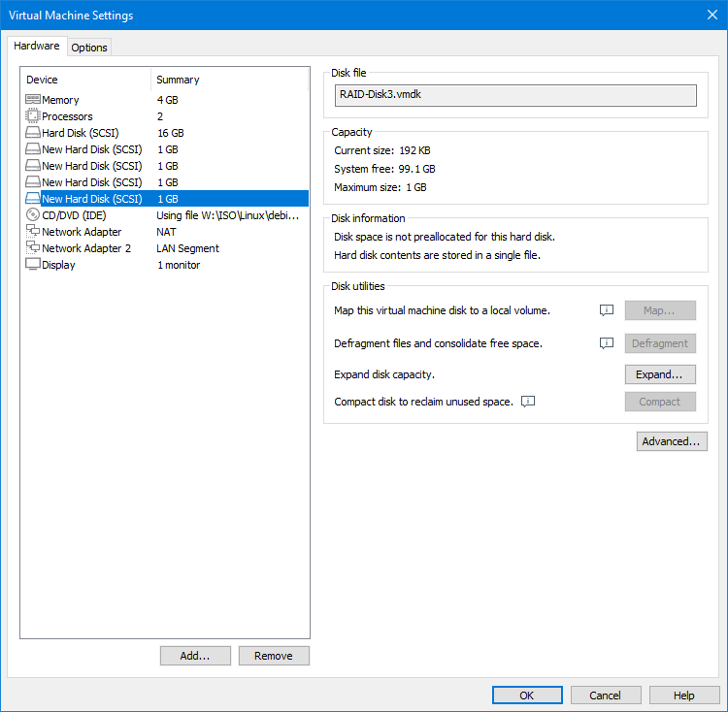Click info icon next to Map button

pyautogui.click(x=607, y=310)
